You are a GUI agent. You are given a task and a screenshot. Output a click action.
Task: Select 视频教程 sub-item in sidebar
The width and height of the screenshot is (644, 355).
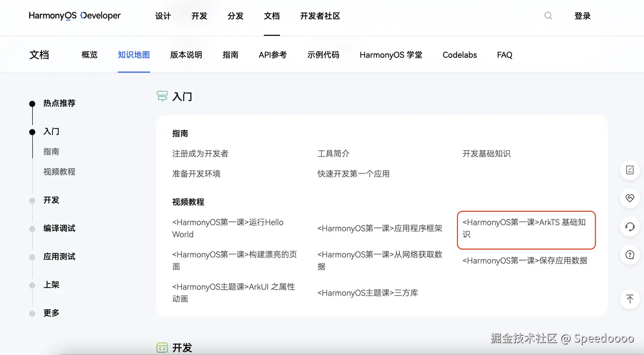[59, 172]
